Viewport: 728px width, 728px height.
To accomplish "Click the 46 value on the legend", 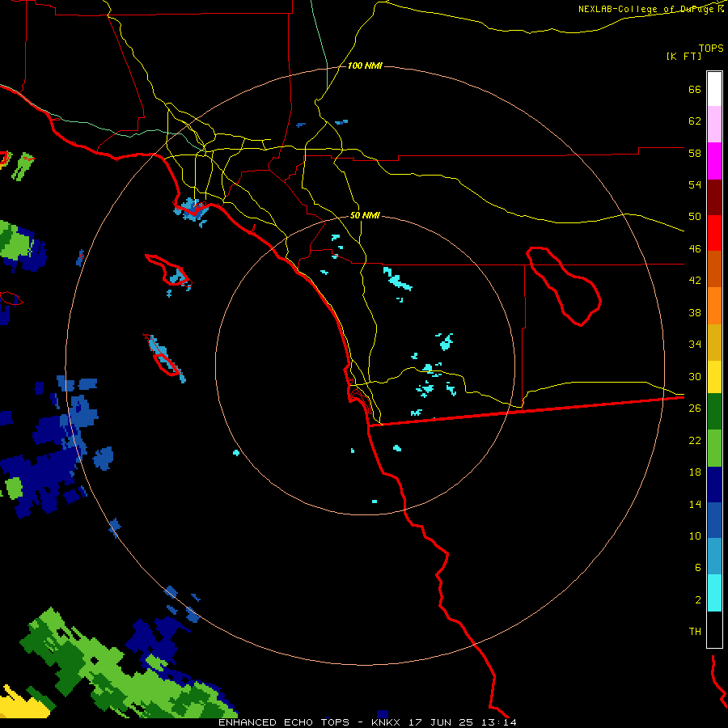I will [695, 249].
